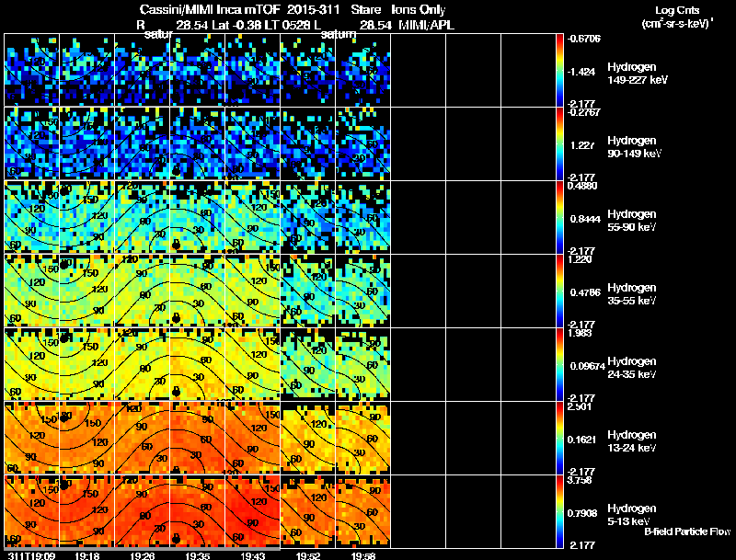Click the '19:43' time axis label

coord(253,555)
